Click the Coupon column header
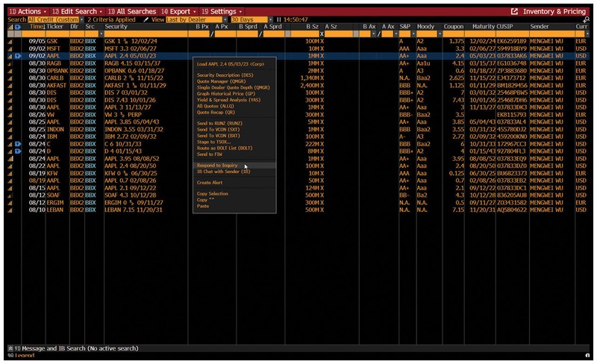The height and width of the screenshot is (364, 597). point(454,27)
